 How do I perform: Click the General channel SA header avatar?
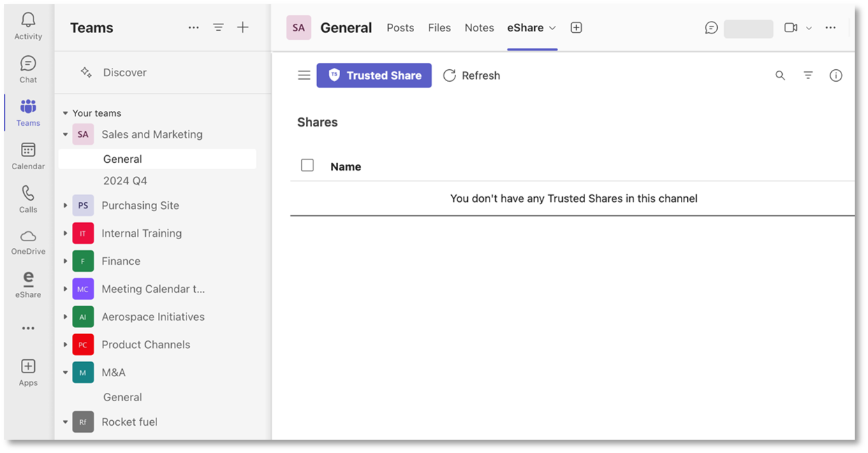click(x=299, y=28)
